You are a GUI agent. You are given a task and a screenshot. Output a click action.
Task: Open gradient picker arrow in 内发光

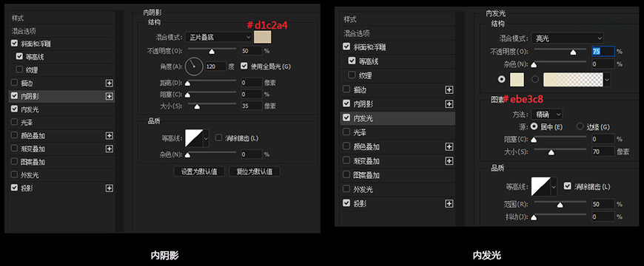607,79
